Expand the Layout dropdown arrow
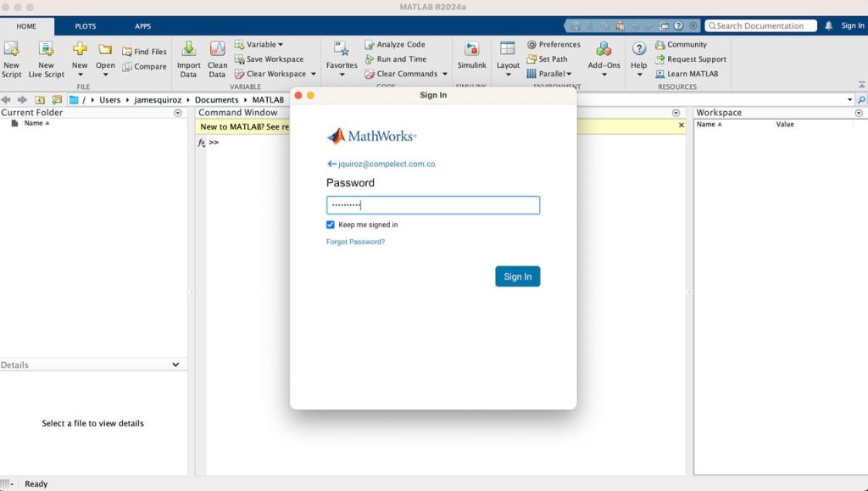Viewport: 868px width, 491px height. (509, 75)
